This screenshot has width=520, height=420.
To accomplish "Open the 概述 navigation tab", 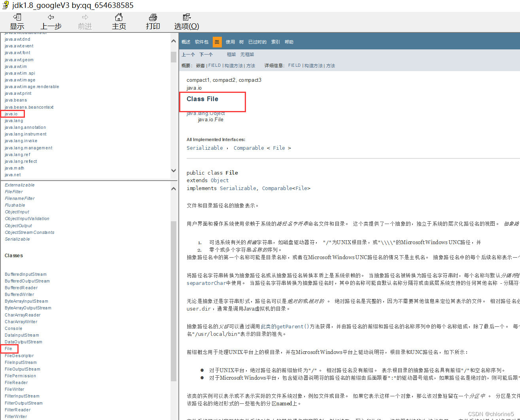I will 186,42.
